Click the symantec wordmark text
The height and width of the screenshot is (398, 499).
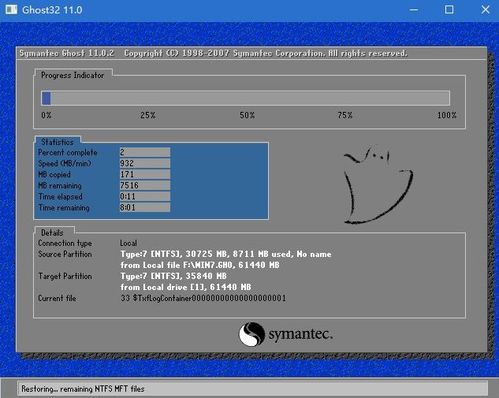click(300, 334)
